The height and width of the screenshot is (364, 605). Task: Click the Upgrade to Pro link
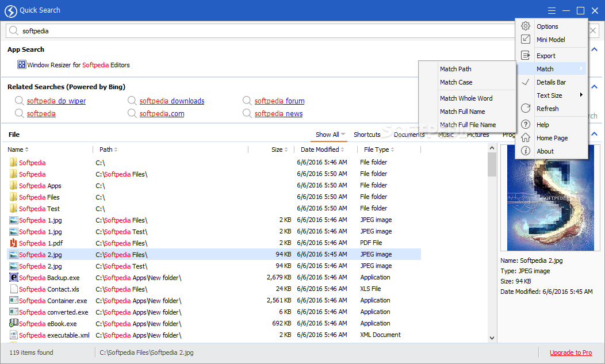570,352
